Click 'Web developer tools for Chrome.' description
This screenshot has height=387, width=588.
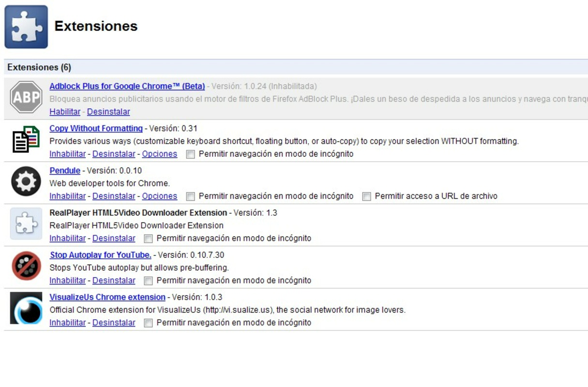[x=109, y=184]
